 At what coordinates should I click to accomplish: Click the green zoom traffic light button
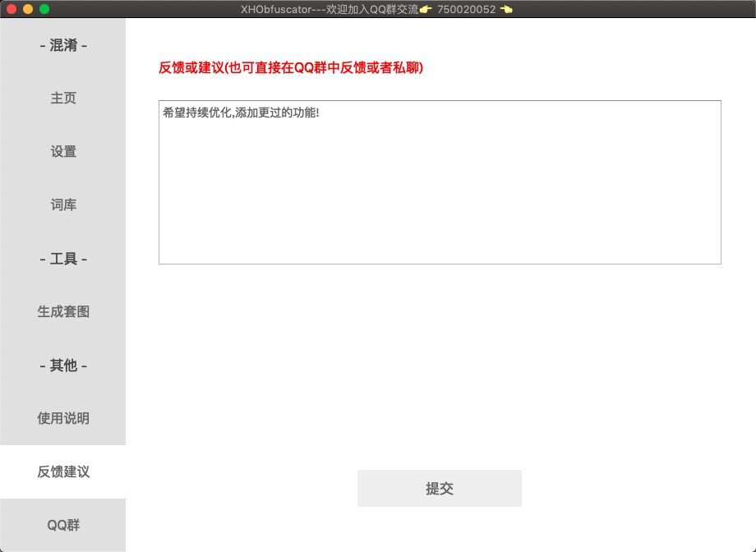43,9
